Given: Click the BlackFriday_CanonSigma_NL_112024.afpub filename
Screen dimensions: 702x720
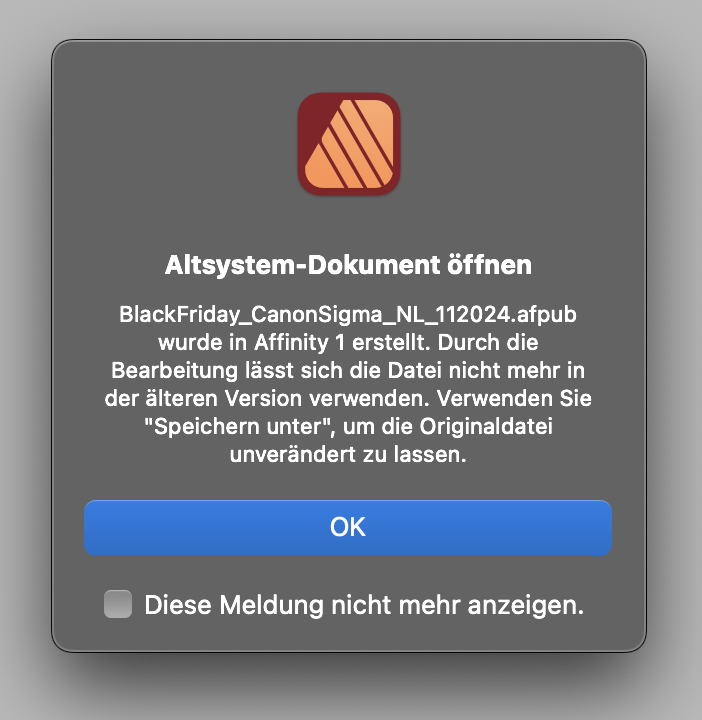Looking at the screenshot, I should [348, 315].
